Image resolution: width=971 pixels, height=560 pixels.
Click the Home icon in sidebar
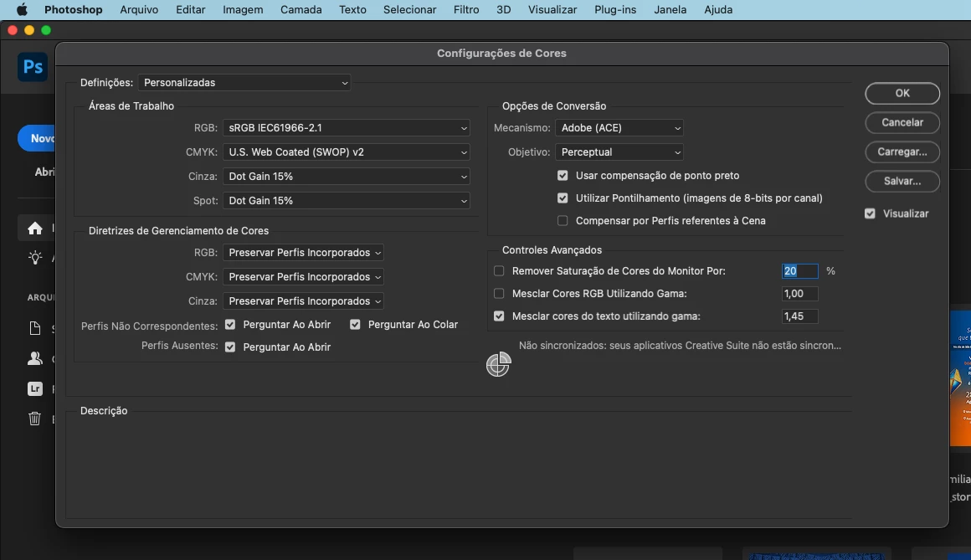click(34, 229)
